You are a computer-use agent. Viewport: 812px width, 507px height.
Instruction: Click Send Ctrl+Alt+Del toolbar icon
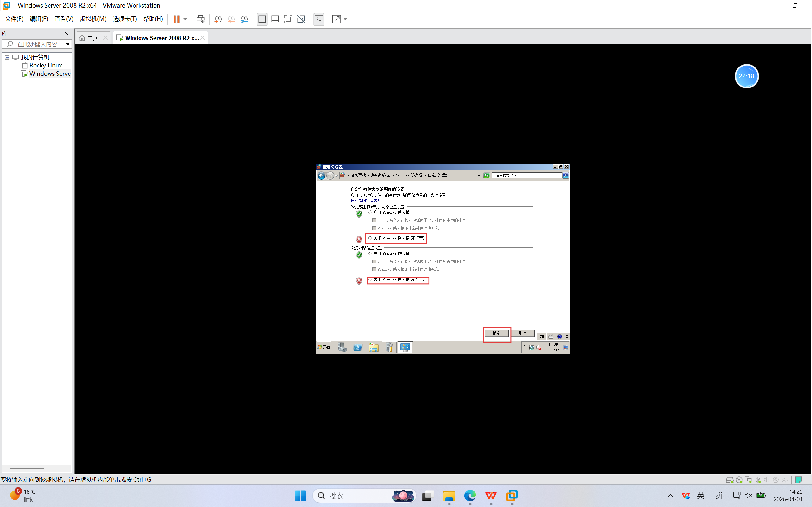point(200,19)
